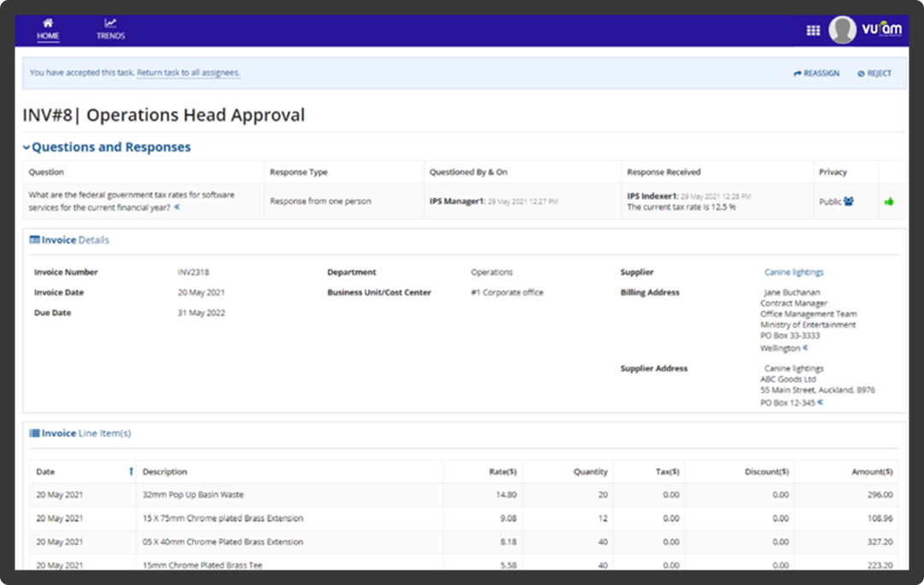Image resolution: width=924 pixels, height=585 pixels.
Task: Collapse the PO Box 12-345 supplier address chevron
Action: click(x=821, y=401)
